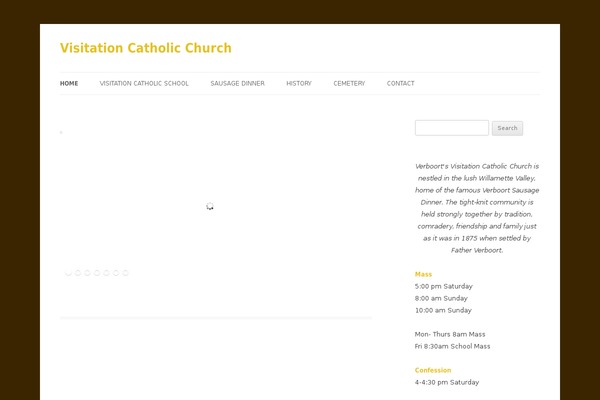The width and height of the screenshot is (600, 400).
Task: Select the sixth slideshow pagination dot
Action: [x=116, y=273]
